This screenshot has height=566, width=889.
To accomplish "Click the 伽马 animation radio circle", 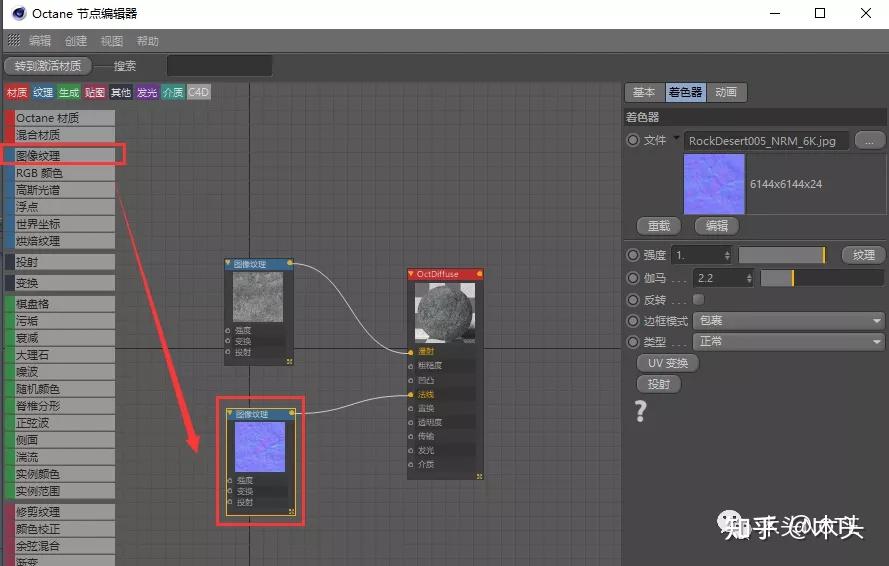I will click(633, 278).
